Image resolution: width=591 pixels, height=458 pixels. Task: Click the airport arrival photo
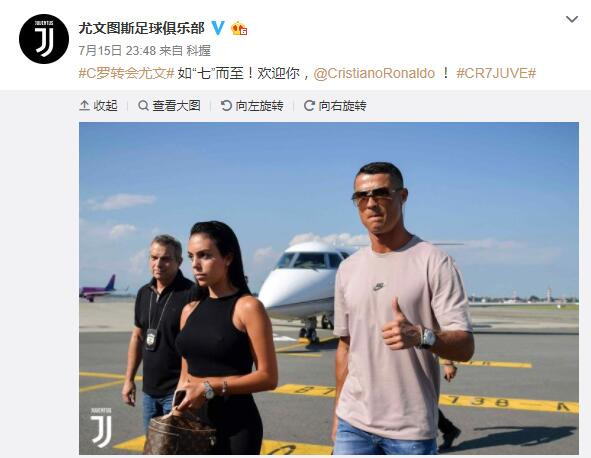(329, 288)
